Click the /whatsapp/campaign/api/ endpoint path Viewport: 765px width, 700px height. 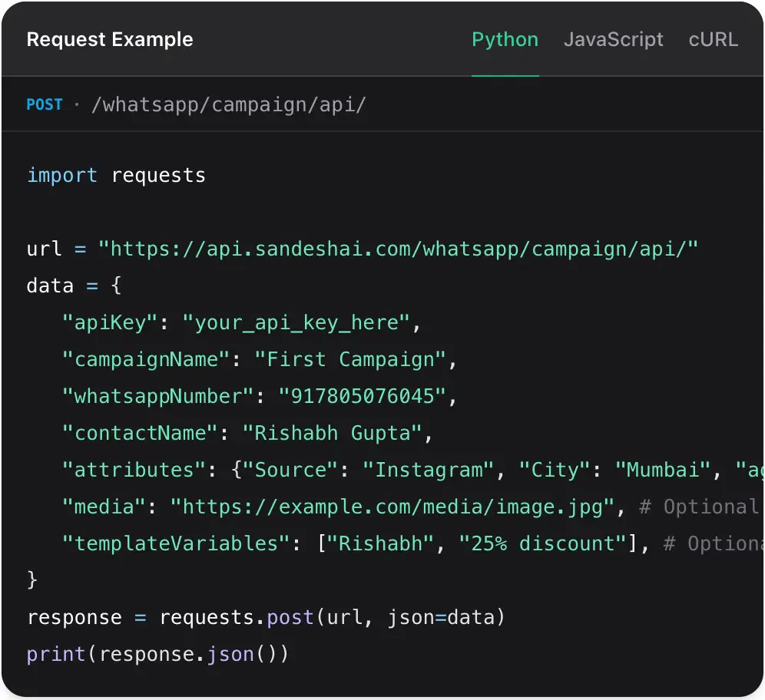click(228, 104)
